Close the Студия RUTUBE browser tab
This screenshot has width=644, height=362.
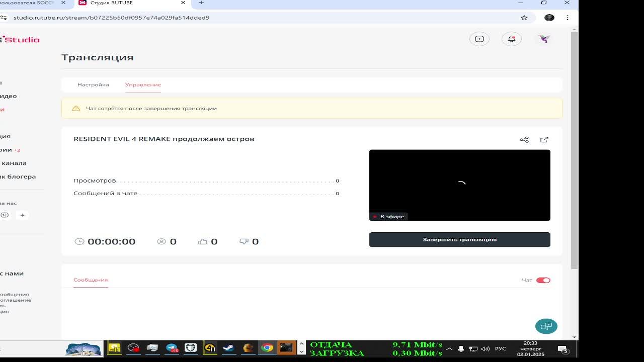pos(183,3)
